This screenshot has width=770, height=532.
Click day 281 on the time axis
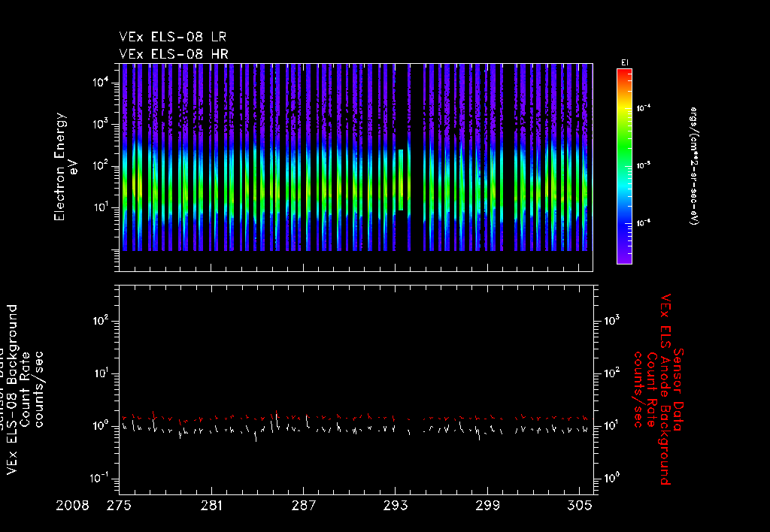pyautogui.click(x=212, y=505)
